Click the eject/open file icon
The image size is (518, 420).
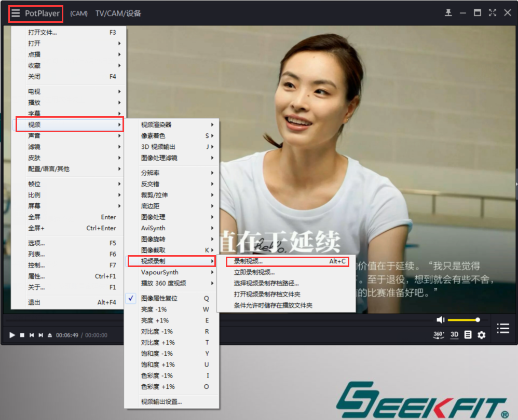49,335
